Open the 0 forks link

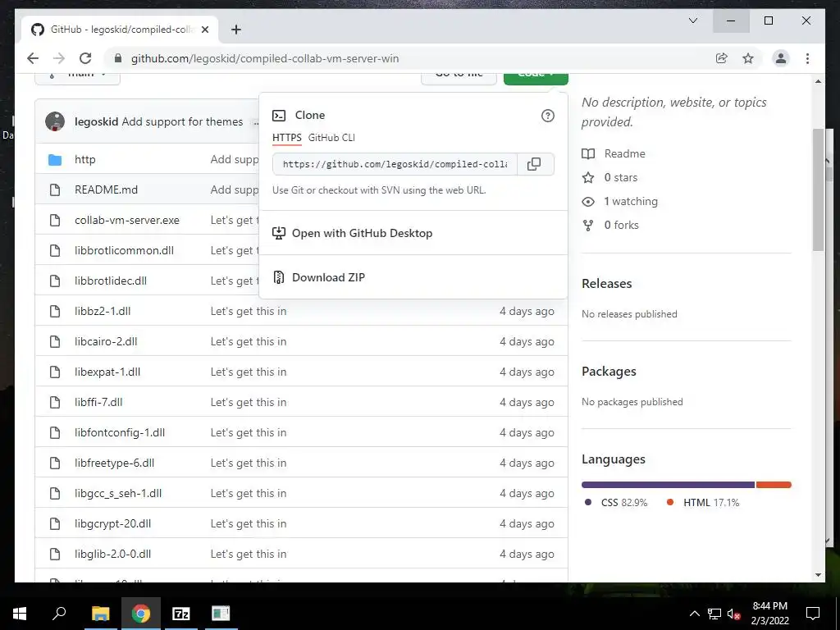click(x=622, y=225)
